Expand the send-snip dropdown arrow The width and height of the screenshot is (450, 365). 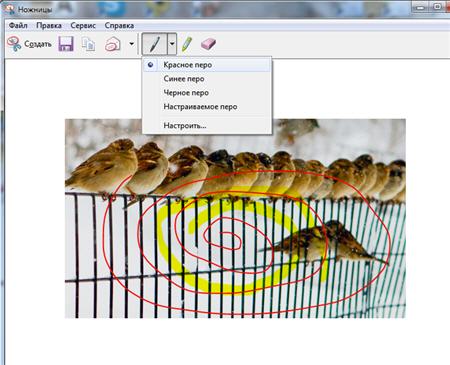(x=132, y=44)
